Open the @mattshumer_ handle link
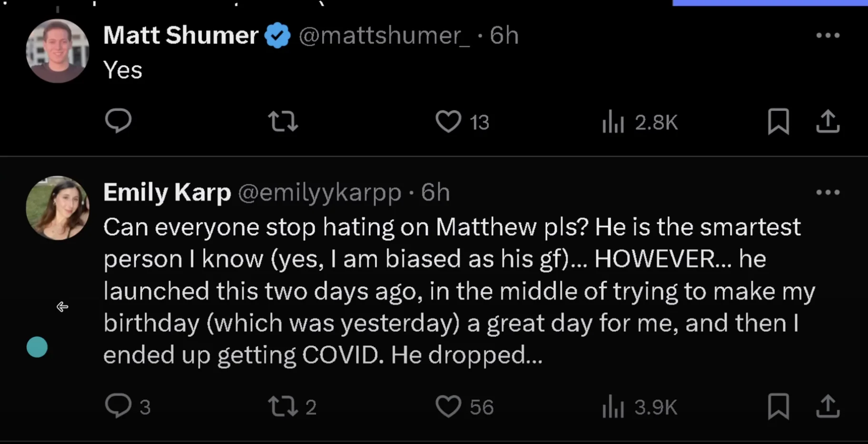 click(384, 35)
